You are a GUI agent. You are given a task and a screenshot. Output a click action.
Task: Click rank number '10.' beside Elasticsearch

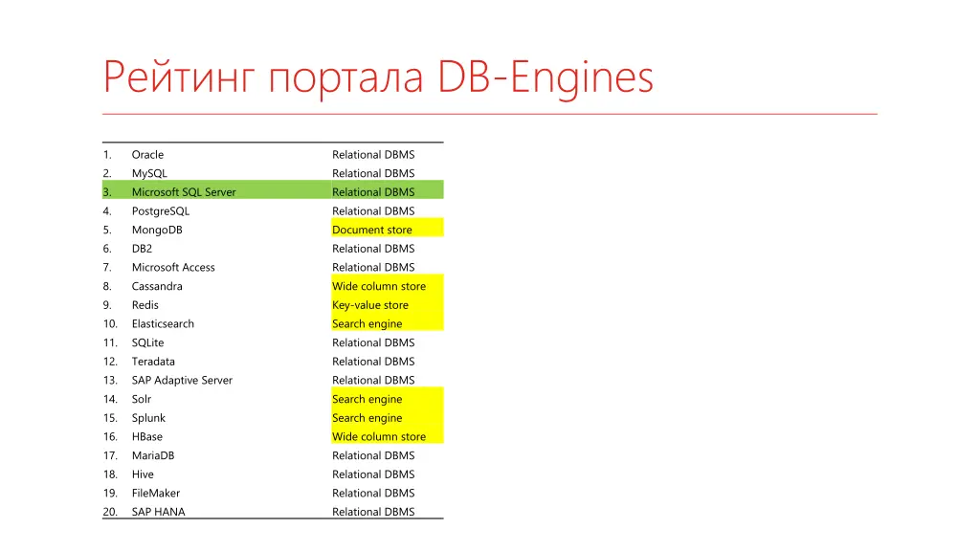[110, 323]
